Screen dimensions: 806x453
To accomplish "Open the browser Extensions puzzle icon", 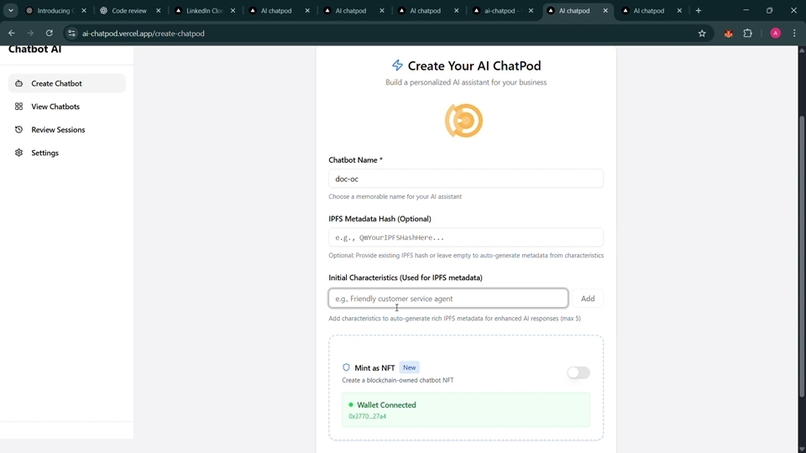I will [748, 33].
